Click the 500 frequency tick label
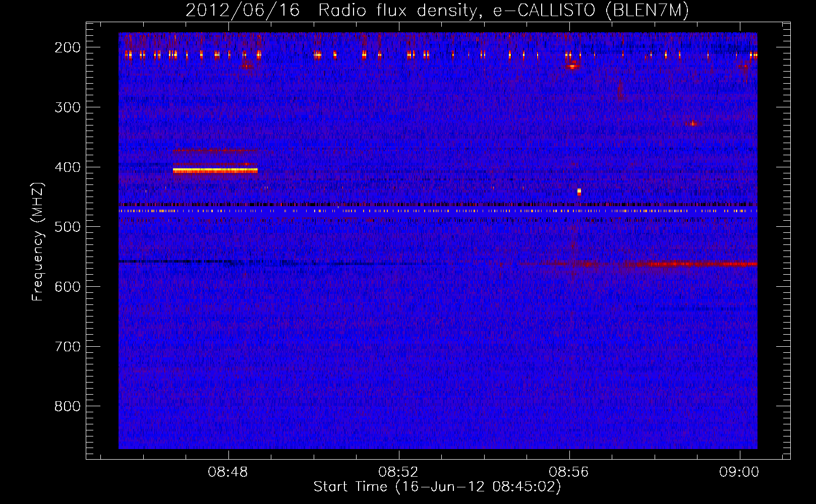Viewport: 816px width, 504px height. (x=67, y=227)
